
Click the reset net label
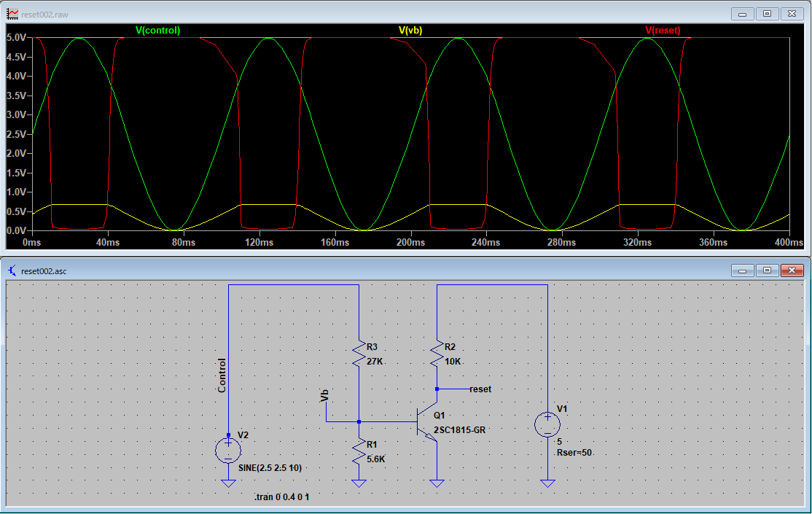click(x=480, y=389)
